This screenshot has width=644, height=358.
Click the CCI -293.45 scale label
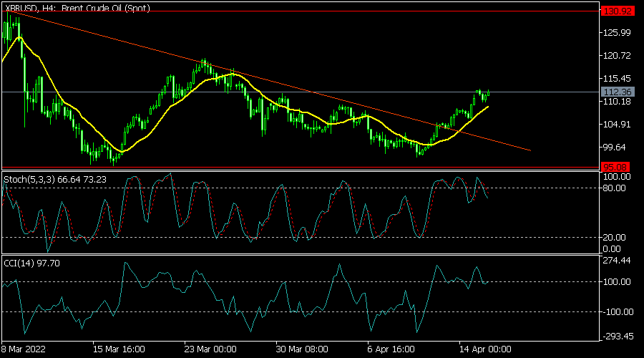tap(618, 337)
